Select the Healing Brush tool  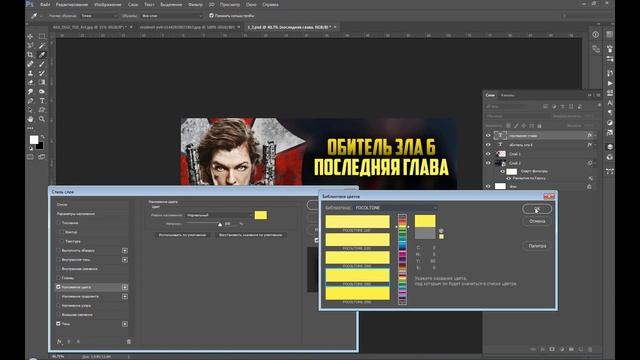pos(30,64)
